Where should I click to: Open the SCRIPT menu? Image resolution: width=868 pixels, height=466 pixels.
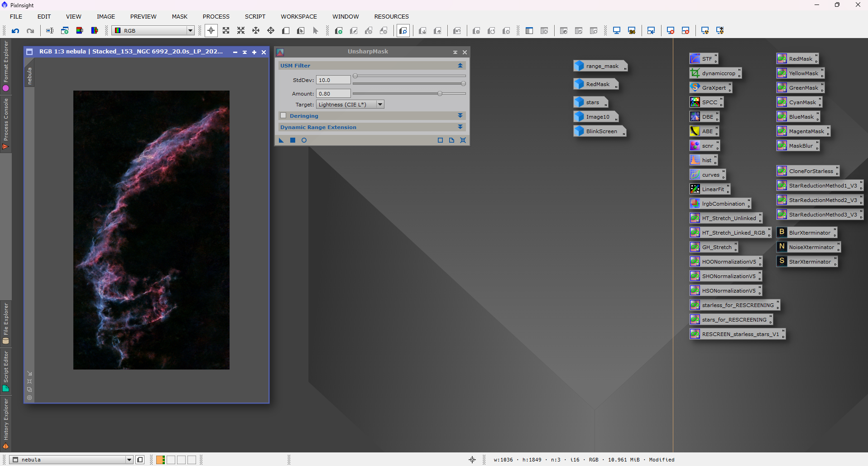pyautogui.click(x=255, y=17)
